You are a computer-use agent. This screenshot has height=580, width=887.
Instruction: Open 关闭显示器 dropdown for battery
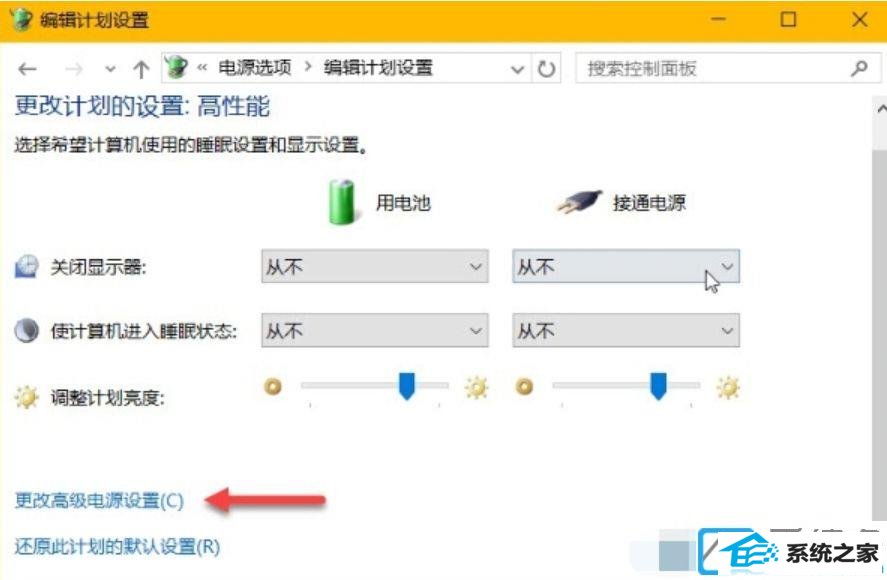[x=375, y=266]
